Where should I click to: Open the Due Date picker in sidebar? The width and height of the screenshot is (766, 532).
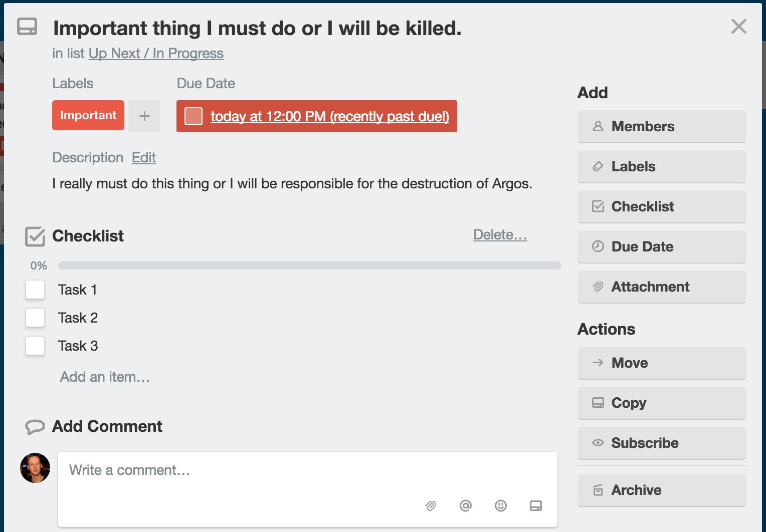(661, 246)
